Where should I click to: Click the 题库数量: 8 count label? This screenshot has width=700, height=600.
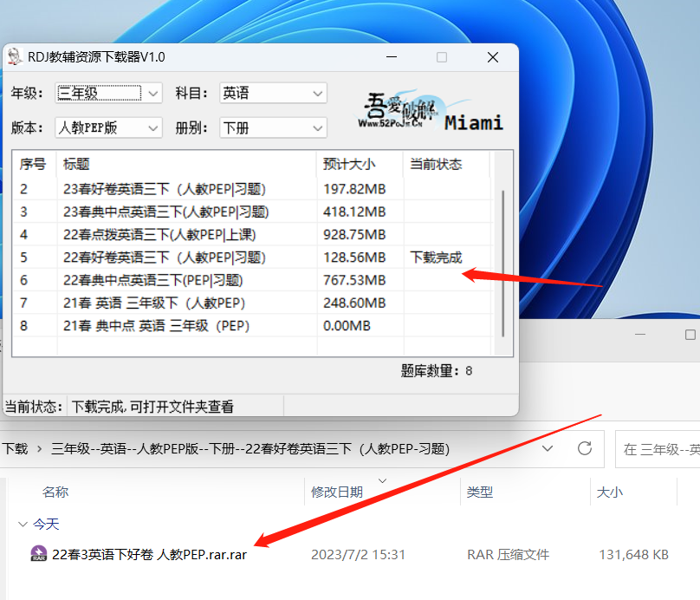tap(437, 370)
